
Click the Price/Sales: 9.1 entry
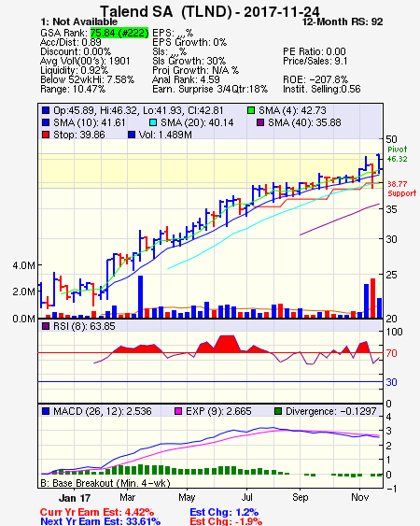(315, 61)
